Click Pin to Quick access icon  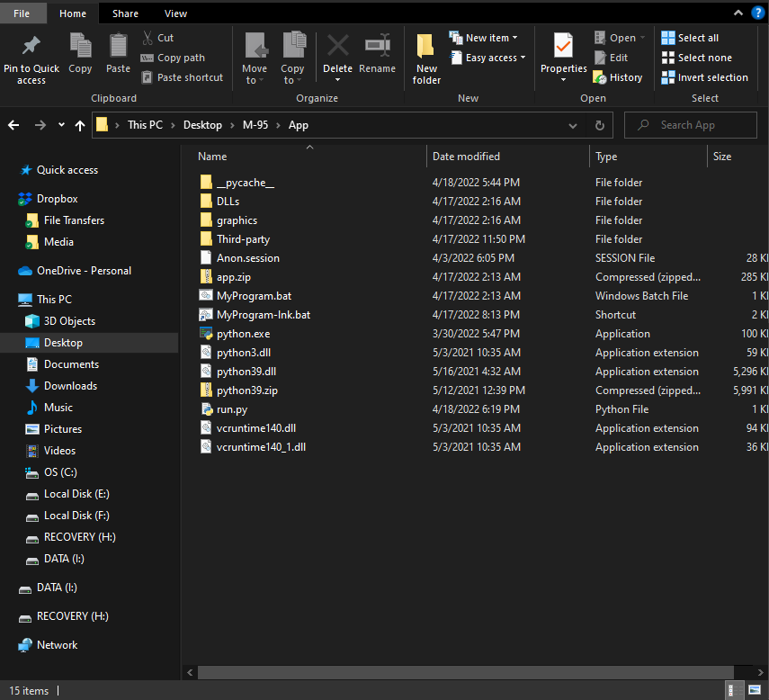tap(31, 46)
